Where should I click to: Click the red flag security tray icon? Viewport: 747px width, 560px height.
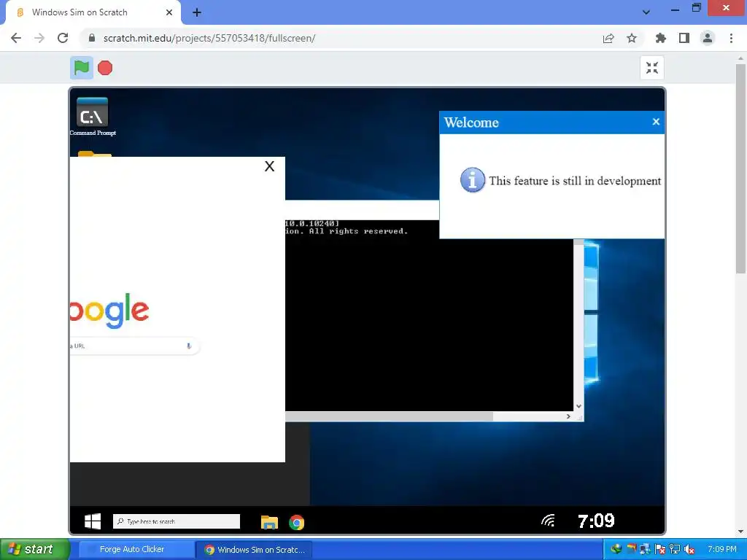tap(659, 550)
